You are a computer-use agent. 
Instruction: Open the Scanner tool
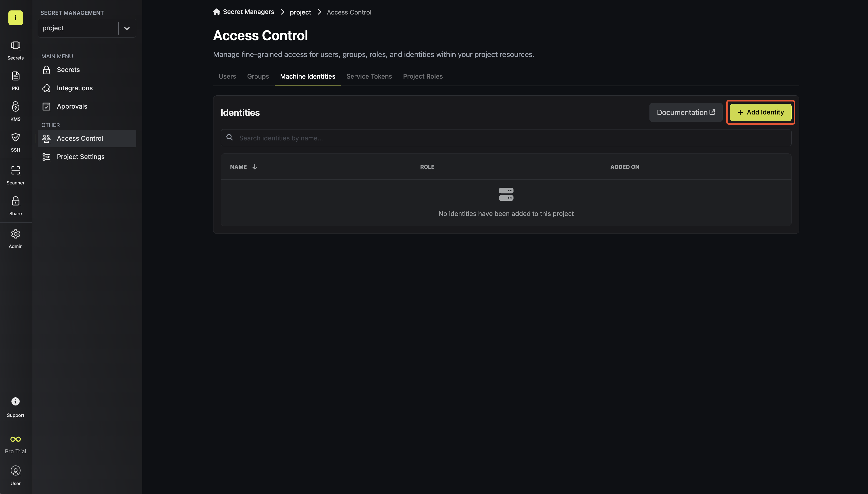[15, 175]
